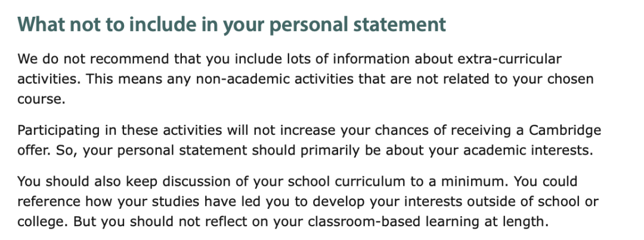The height and width of the screenshot is (240, 644).
Task: Click the word "offer." in second paragraph
Action: pos(34,150)
